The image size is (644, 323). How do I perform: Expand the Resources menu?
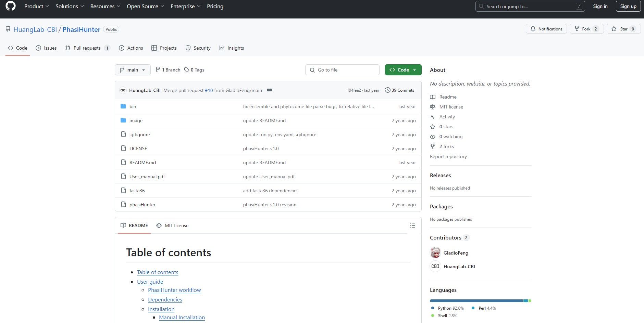click(x=105, y=6)
